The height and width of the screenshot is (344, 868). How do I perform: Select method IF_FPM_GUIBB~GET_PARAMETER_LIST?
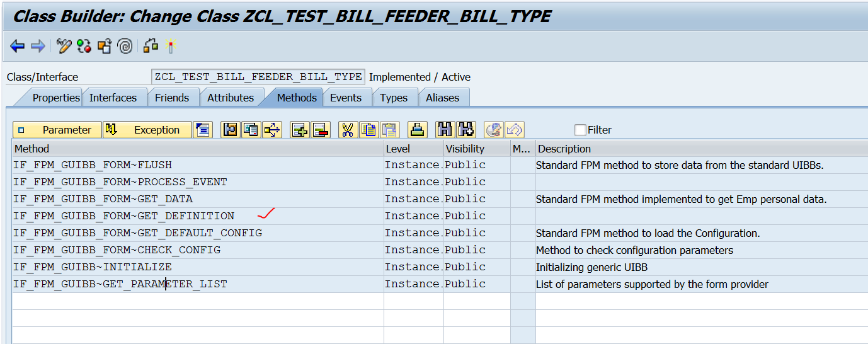(x=198, y=284)
